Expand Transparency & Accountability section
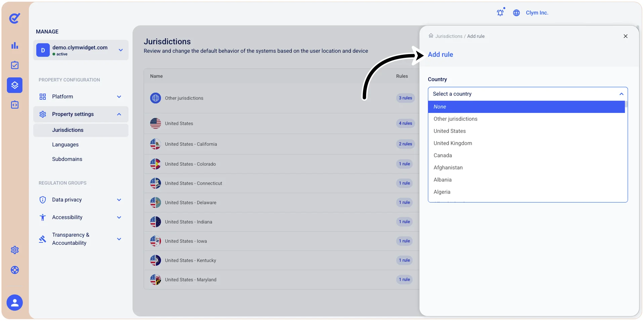 [x=119, y=239]
